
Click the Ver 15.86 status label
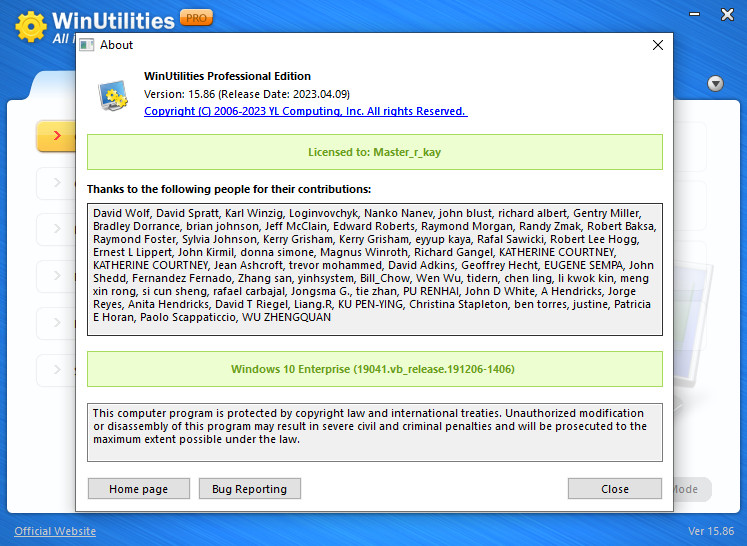coord(711,531)
